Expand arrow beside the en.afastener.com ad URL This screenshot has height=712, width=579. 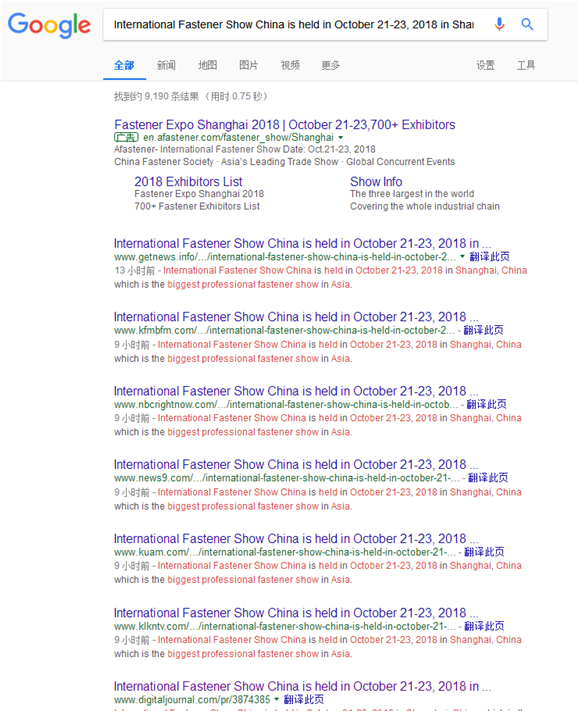[x=341, y=138]
